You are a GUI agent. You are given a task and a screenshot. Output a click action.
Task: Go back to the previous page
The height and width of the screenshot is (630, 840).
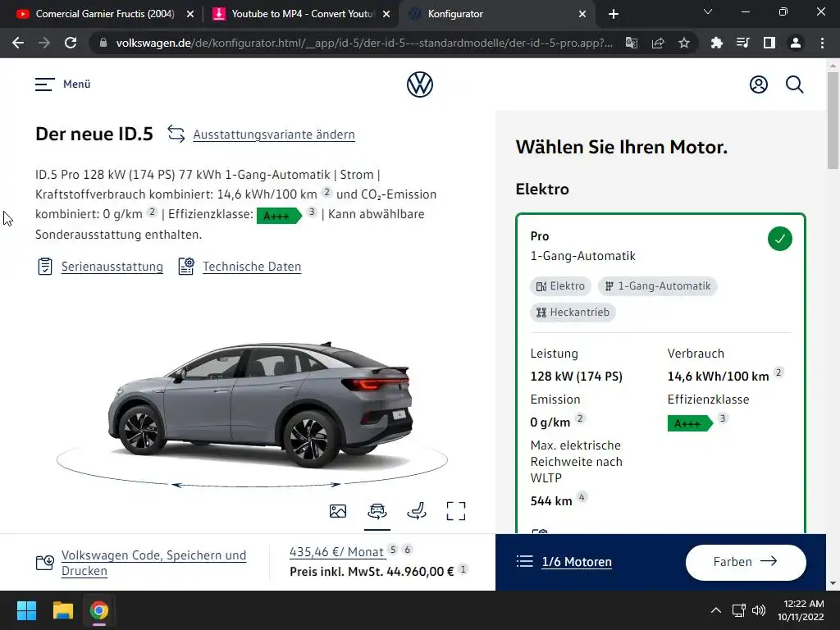coord(18,43)
